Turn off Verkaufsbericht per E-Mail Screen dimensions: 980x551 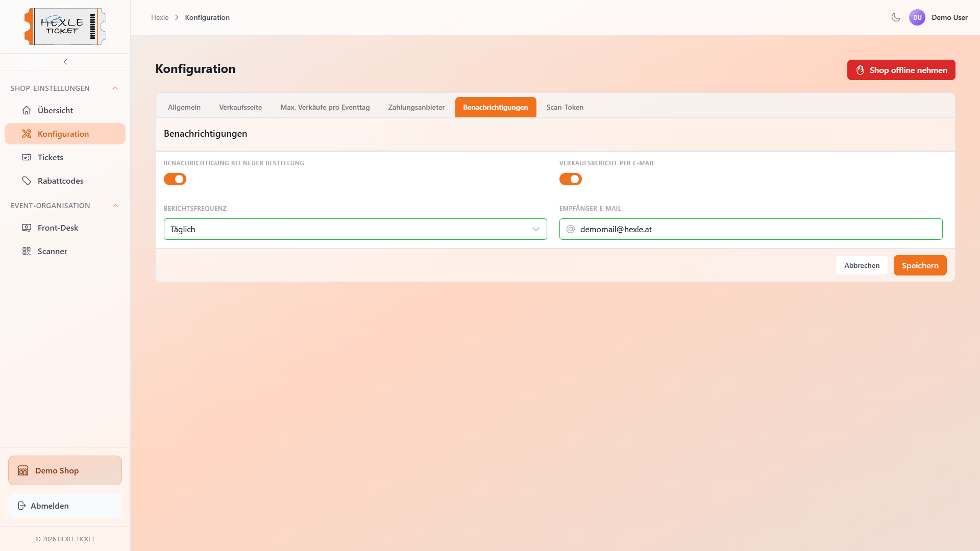[570, 179]
